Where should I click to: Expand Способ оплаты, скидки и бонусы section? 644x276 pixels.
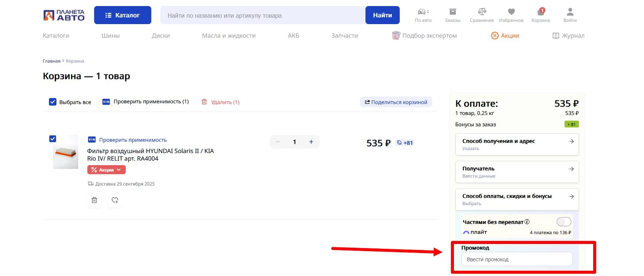pyautogui.click(x=517, y=199)
